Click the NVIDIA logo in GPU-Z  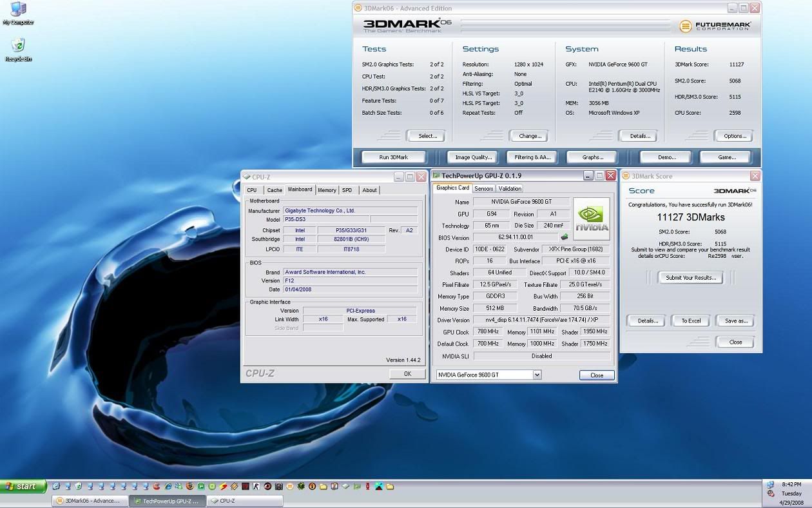(591, 219)
